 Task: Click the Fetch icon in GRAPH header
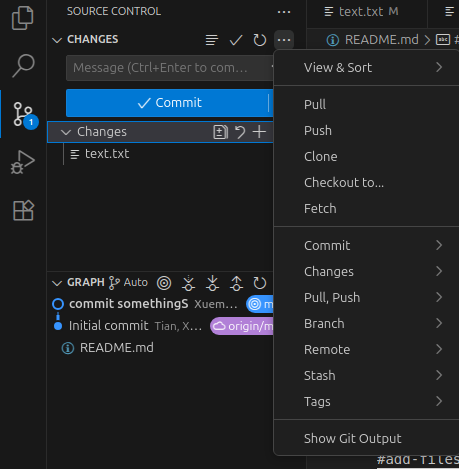[x=188, y=283]
